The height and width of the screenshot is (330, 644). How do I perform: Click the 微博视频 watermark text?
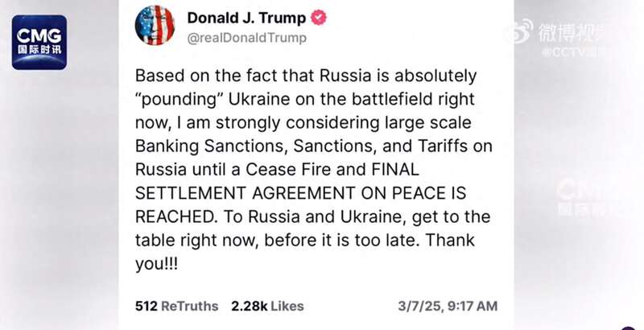point(576,31)
